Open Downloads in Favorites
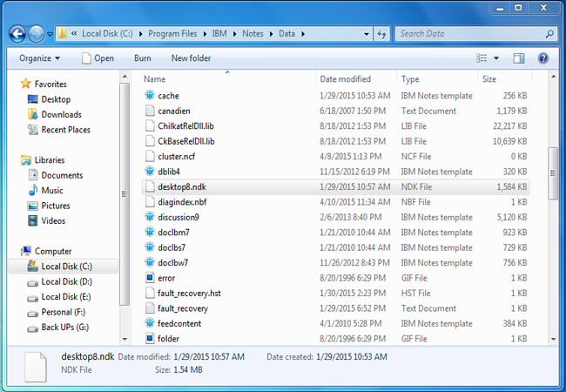This screenshot has width=566, height=392. (61, 114)
